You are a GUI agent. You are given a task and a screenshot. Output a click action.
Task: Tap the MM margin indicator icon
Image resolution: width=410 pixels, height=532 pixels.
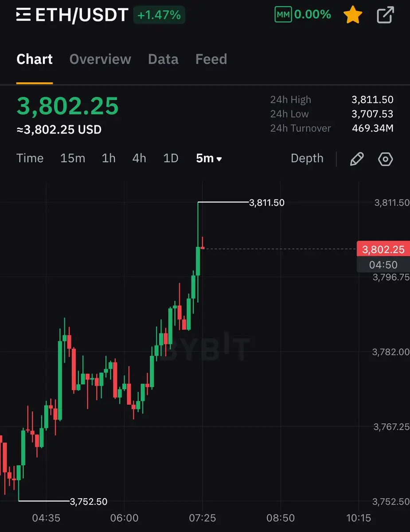[x=283, y=15]
